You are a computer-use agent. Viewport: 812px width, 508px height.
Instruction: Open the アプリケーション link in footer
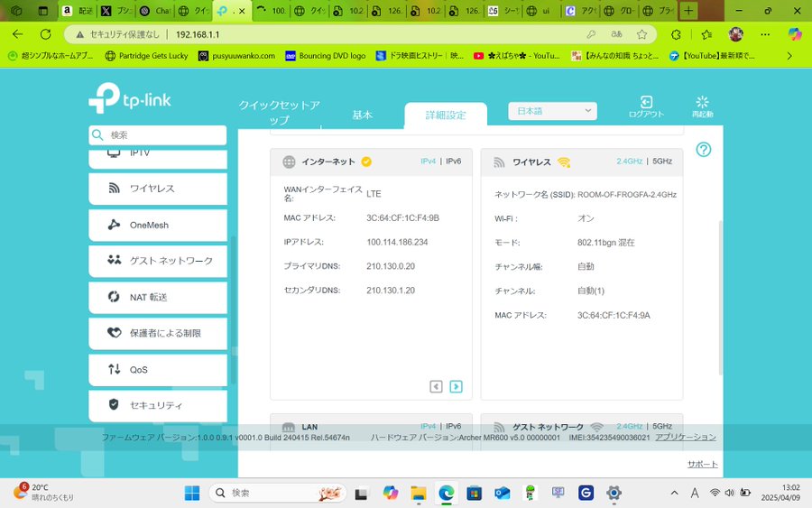tap(685, 437)
